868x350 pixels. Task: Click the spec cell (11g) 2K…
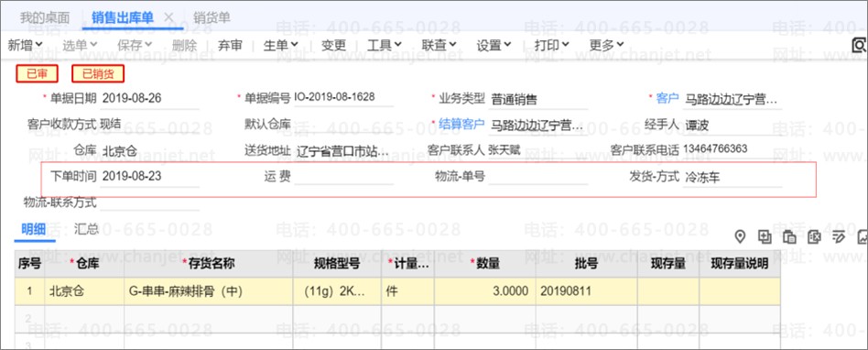tap(337, 291)
